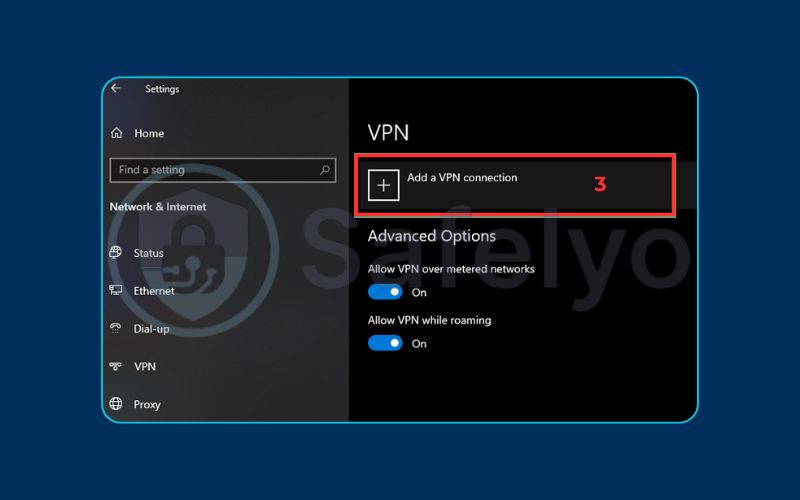Click the Dial-up phone icon

click(116, 328)
